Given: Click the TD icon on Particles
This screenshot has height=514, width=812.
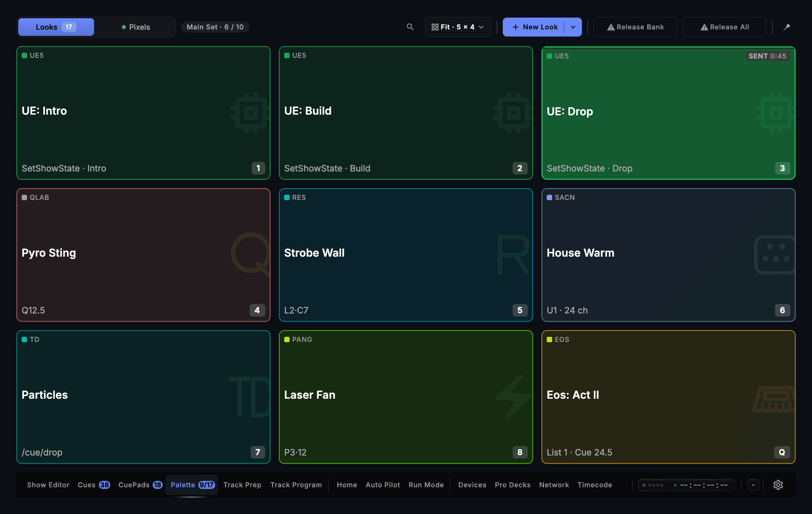Looking at the screenshot, I should pyautogui.click(x=250, y=397).
